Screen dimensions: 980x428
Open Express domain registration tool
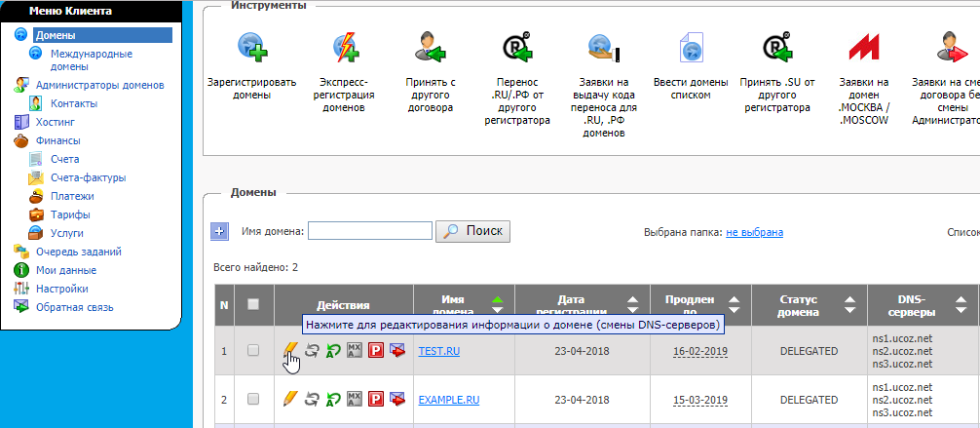point(346,49)
